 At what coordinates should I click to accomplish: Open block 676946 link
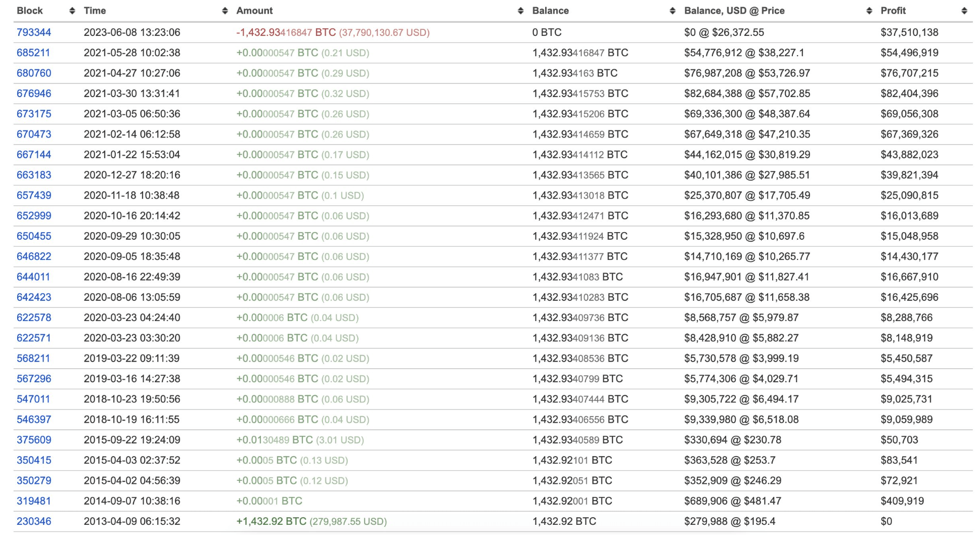pos(34,94)
